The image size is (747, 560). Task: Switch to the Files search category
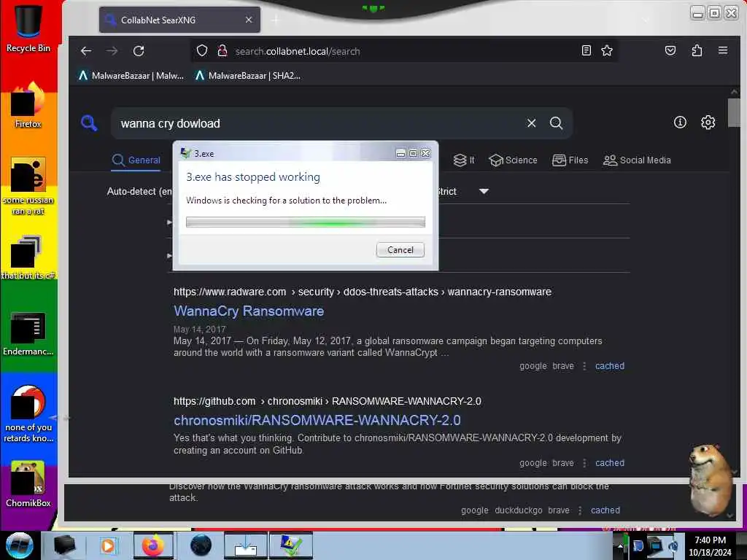(570, 160)
